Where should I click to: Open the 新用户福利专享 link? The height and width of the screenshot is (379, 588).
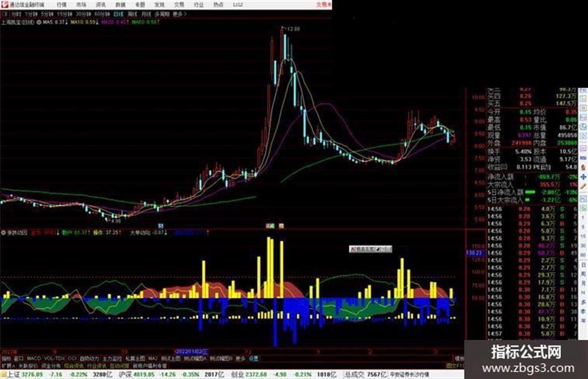point(149,365)
